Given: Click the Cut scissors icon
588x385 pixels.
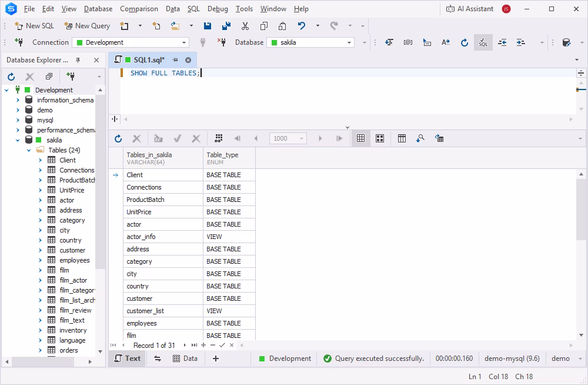Looking at the screenshot, I should (245, 26).
